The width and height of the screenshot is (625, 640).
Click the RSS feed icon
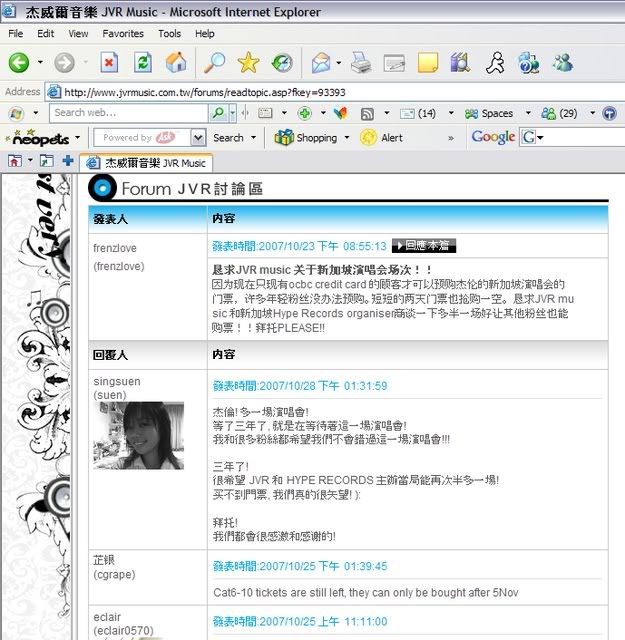pos(367,114)
